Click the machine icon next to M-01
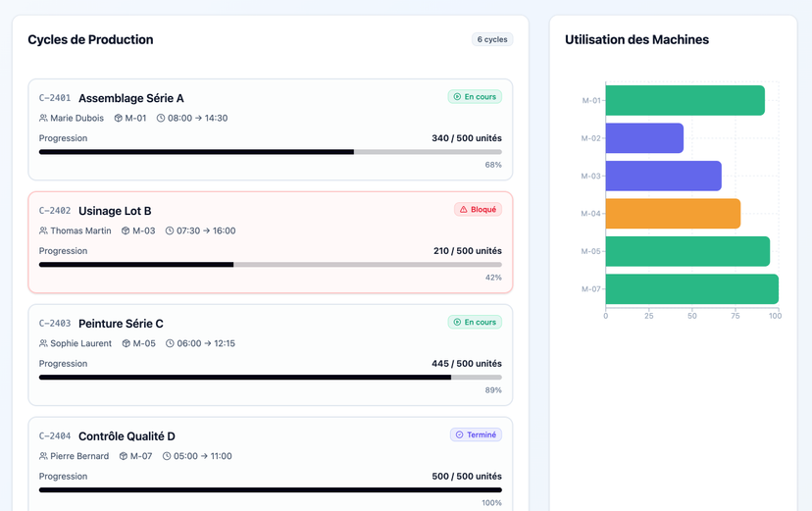Image resolution: width=812 pixels, height=511 pixels. tap(119, 119)
